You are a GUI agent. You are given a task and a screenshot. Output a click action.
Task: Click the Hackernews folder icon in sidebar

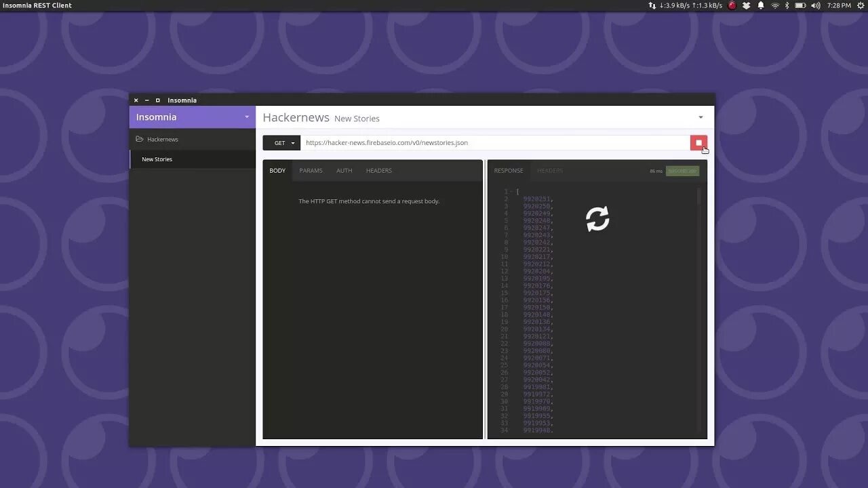pyautogui.click(x=140, y=139)
